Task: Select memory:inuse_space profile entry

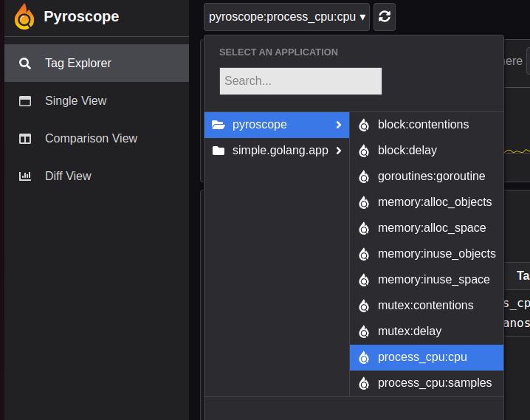Action: [x=433, y=280]
